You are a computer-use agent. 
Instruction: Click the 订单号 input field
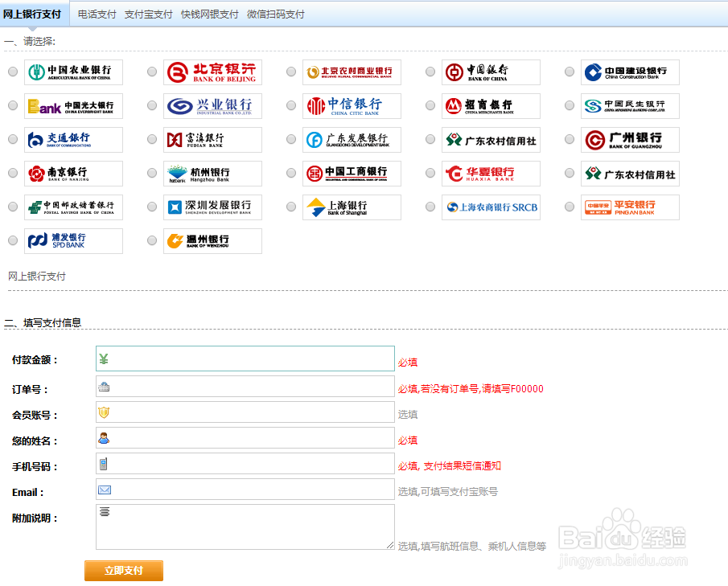245,387
